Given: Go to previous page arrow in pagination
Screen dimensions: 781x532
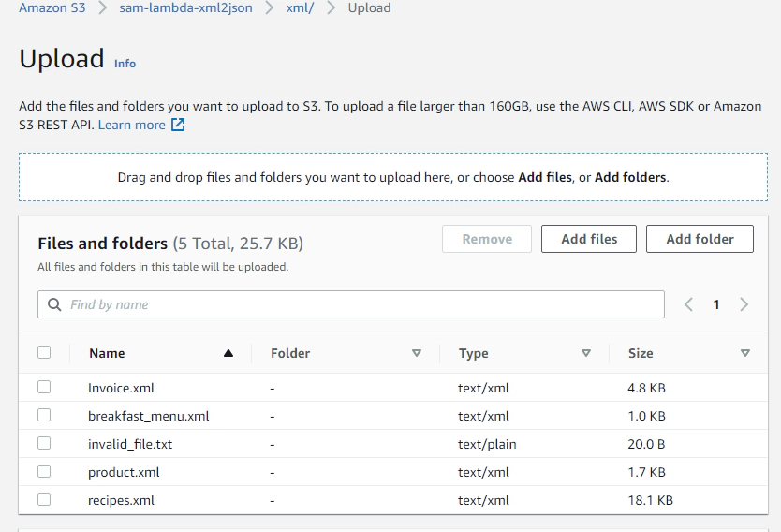Looking at the screenshot, I should (x=688, y=304).
